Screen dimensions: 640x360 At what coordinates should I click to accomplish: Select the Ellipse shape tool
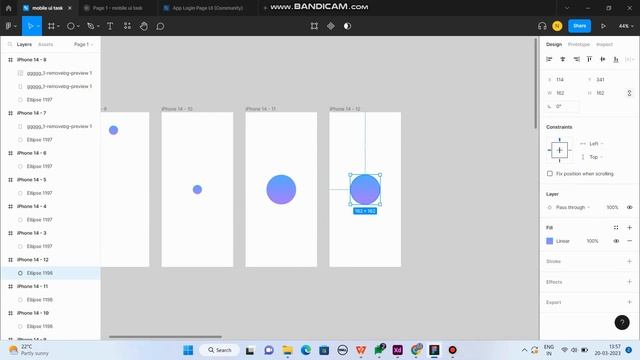pos(71,26)
